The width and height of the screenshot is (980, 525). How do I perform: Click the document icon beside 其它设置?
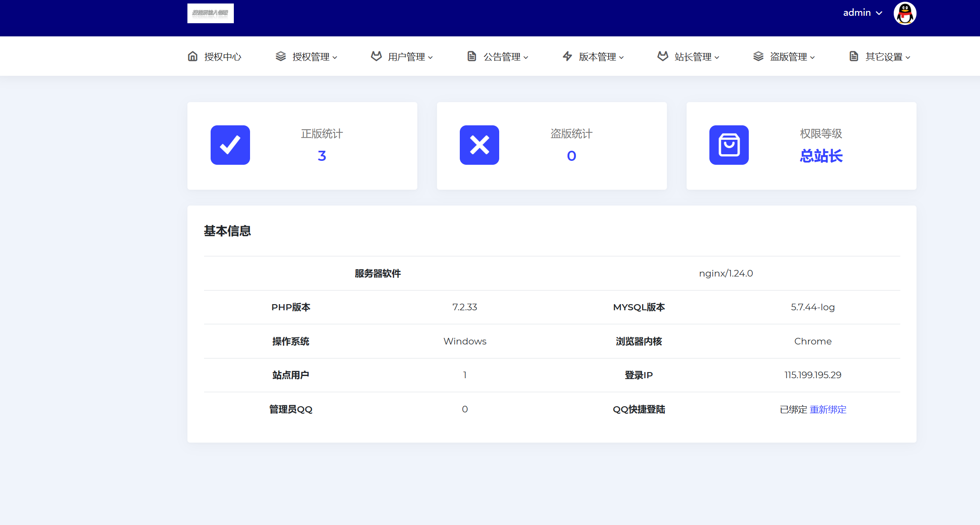point(854,56)
